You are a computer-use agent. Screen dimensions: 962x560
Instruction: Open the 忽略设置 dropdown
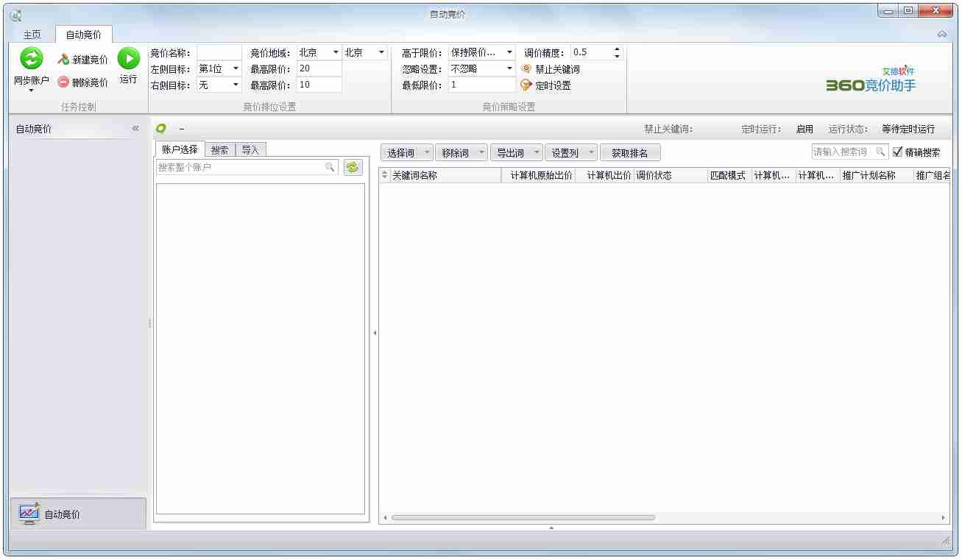point(509,69)
